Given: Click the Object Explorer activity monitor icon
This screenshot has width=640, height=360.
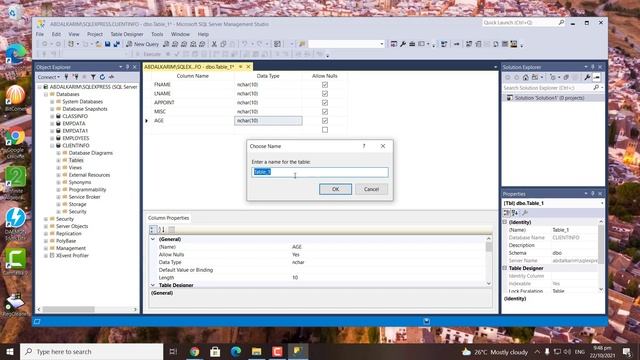Looking at the screenshot, I should [111, 77].
